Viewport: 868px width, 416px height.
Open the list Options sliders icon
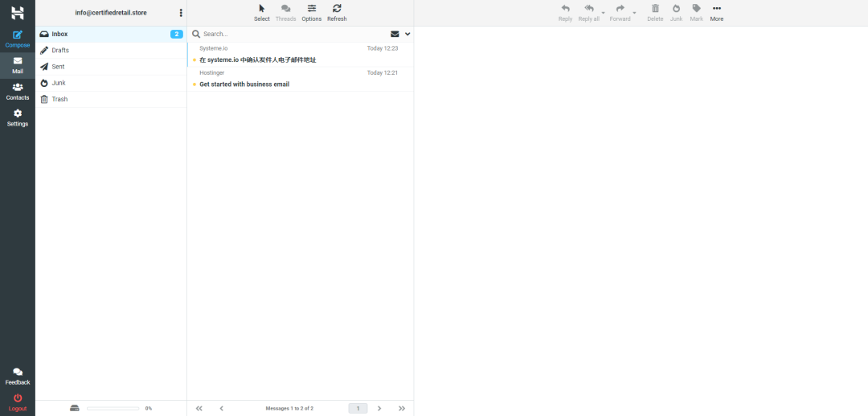(312, 13)
